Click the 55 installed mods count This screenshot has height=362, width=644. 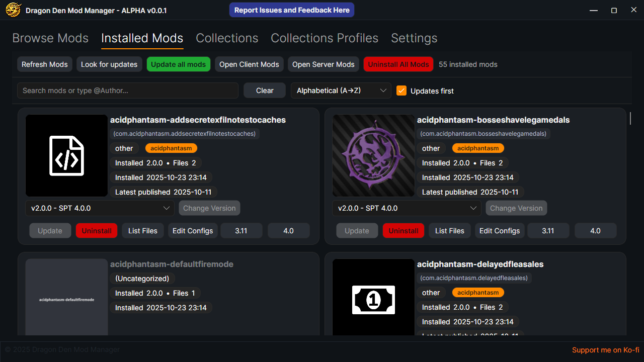[468, 64]
